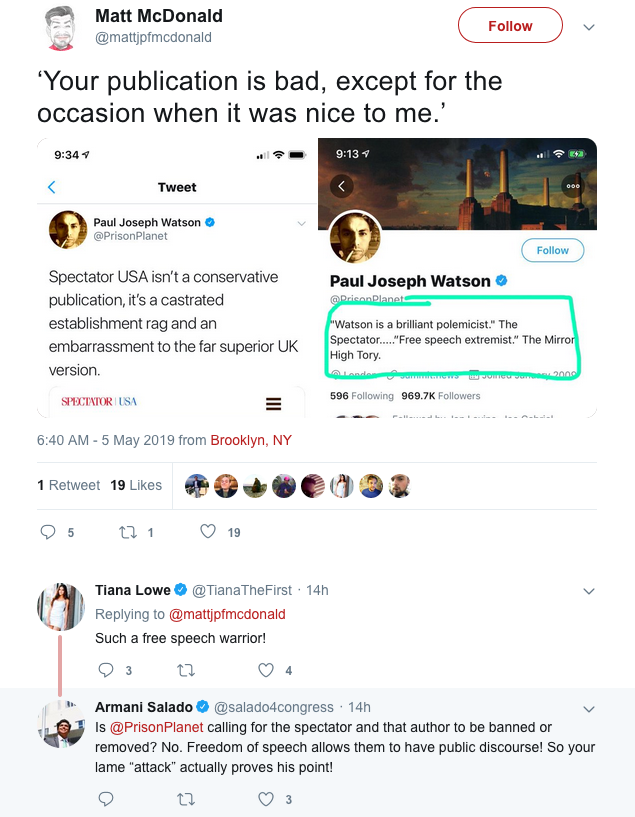Image resolution: width=635 pixels, height=817 pixels.
Task: Like Tiana Lowe's reply
Action: (x=266, y=670)
